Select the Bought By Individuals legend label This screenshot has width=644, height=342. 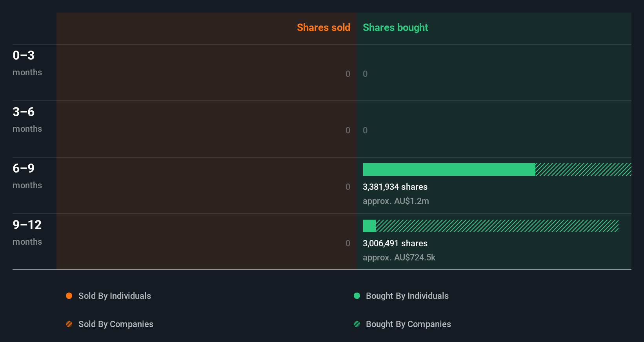click(407, 296)
